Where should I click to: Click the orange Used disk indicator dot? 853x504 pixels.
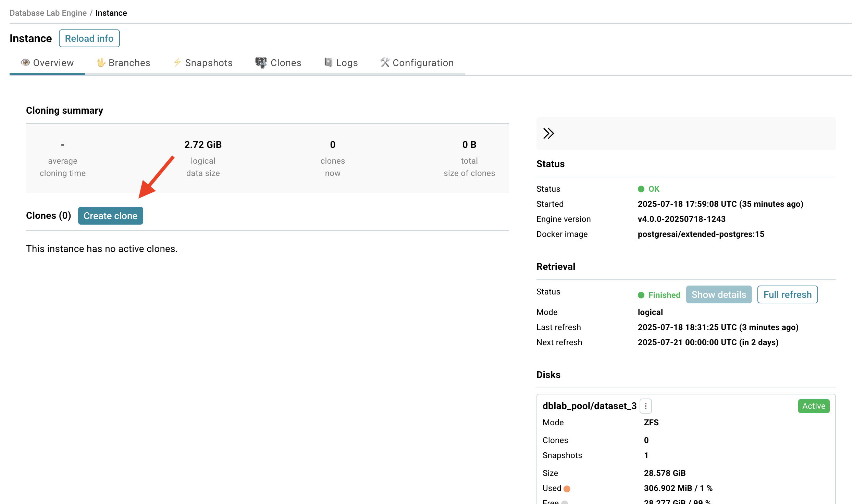click(x=567, y=489)
